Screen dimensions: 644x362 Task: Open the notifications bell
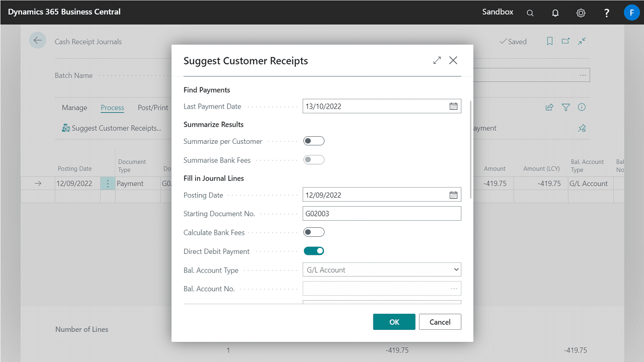pos(555,13)
